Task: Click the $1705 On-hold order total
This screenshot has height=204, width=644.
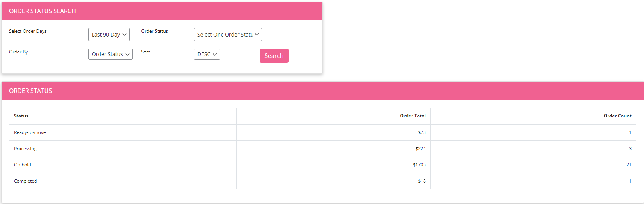Action: [x=419, y=165]
